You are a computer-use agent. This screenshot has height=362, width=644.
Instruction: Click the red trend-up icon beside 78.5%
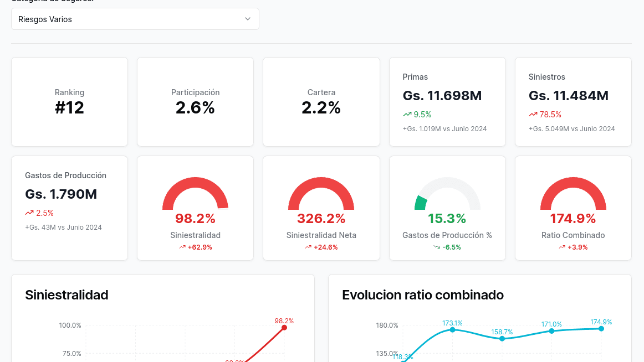[533, 115]
